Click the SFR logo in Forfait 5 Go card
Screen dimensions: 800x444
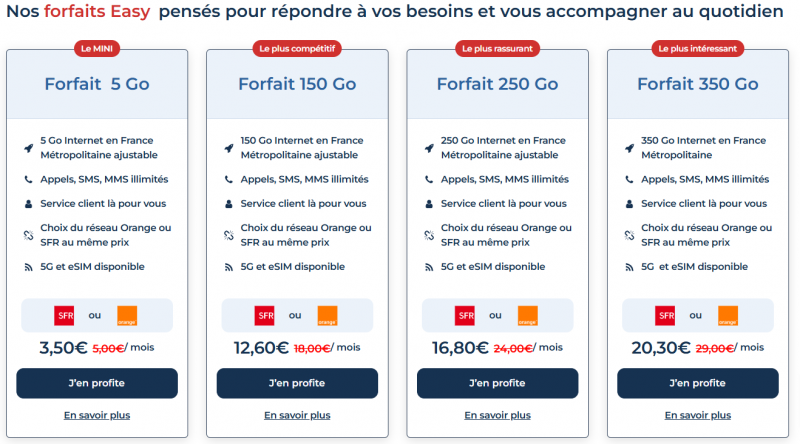(65, 316)
